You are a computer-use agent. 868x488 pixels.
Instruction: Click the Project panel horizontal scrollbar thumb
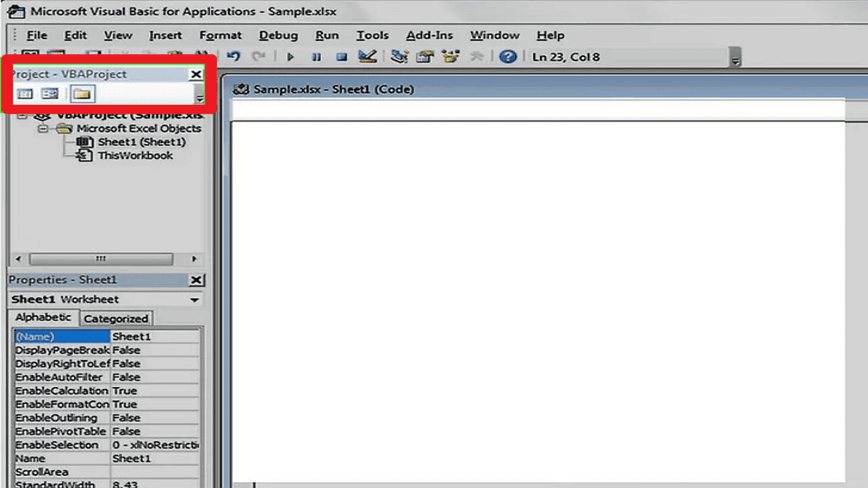coord(101,259)
